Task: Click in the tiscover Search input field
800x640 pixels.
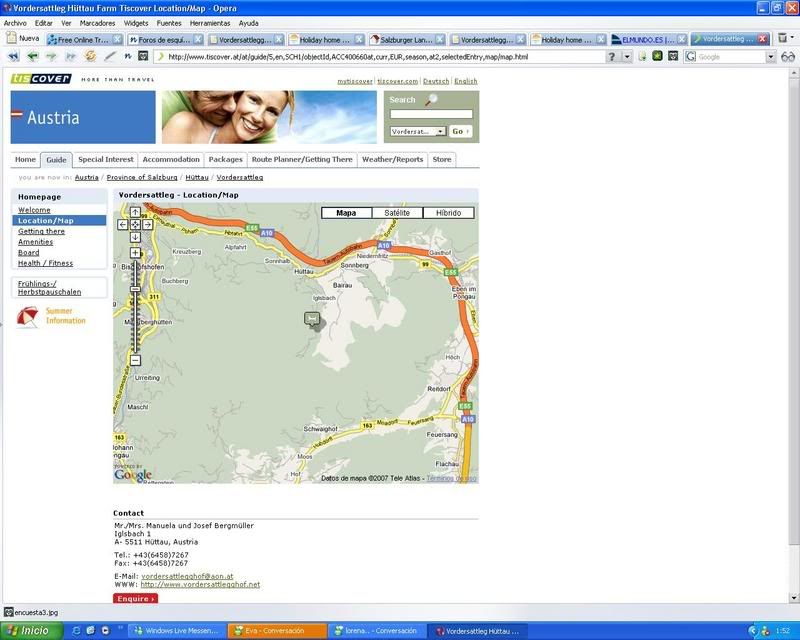Action: pyautogui.click(x=431, y=114)
